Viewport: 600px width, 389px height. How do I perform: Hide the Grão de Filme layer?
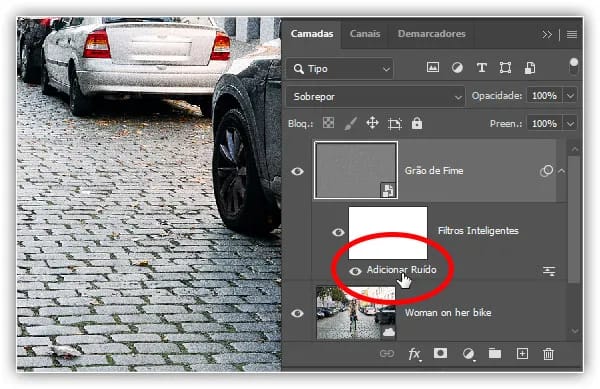coord(297,171)
